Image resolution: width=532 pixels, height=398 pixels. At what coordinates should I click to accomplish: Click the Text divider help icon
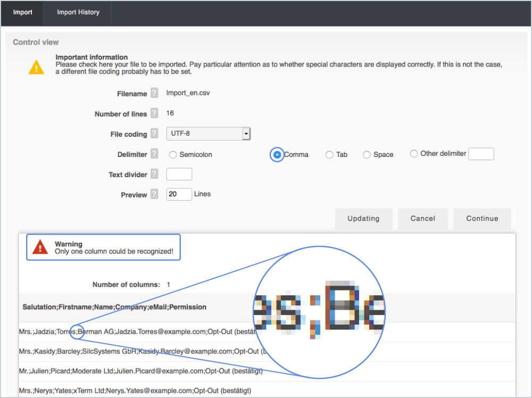[x=154, y=174]
